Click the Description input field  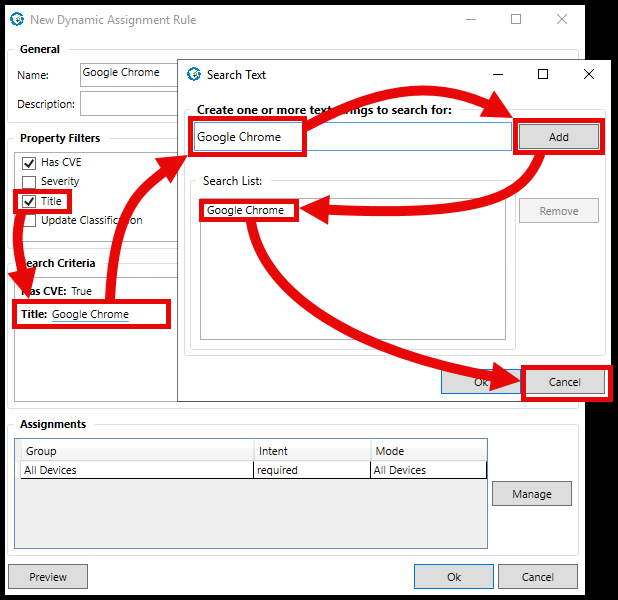(x=129, y=103)
